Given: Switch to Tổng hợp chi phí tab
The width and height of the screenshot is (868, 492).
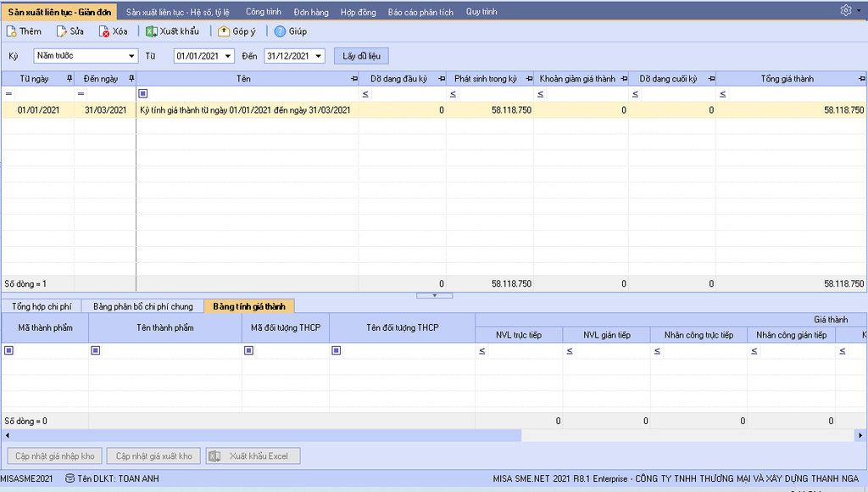Looking at the screenshot, I should point(42,306).
